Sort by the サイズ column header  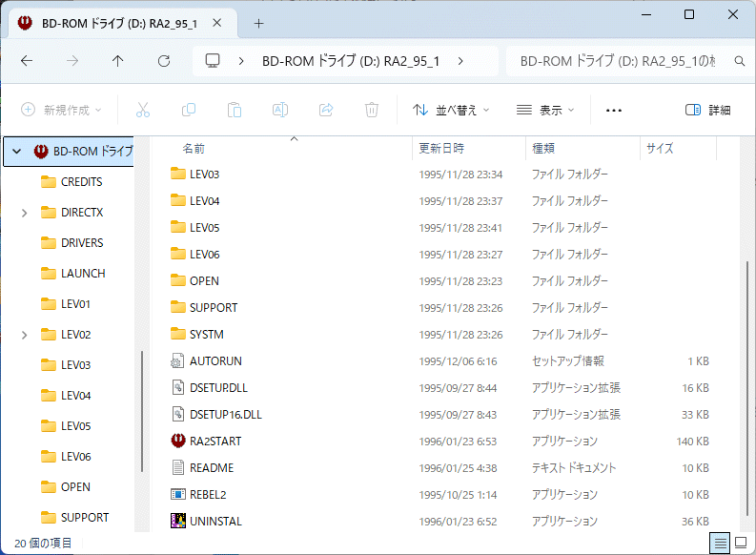tap(660, 148)
